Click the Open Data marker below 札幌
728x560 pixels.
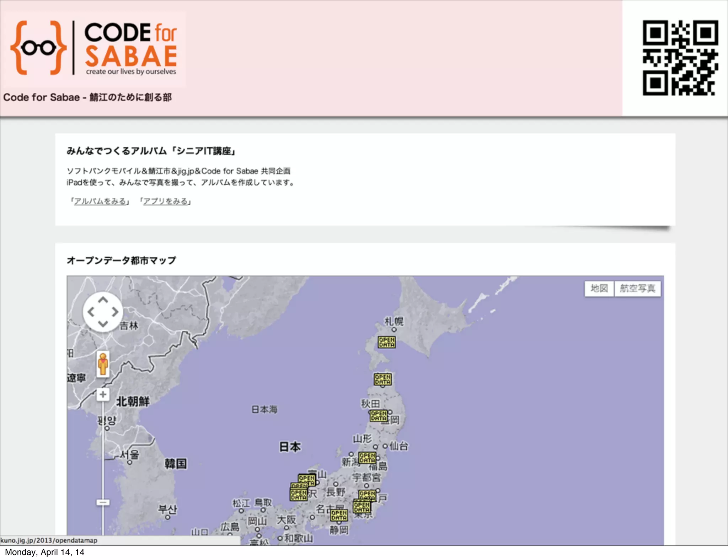[x=386, y=342]
